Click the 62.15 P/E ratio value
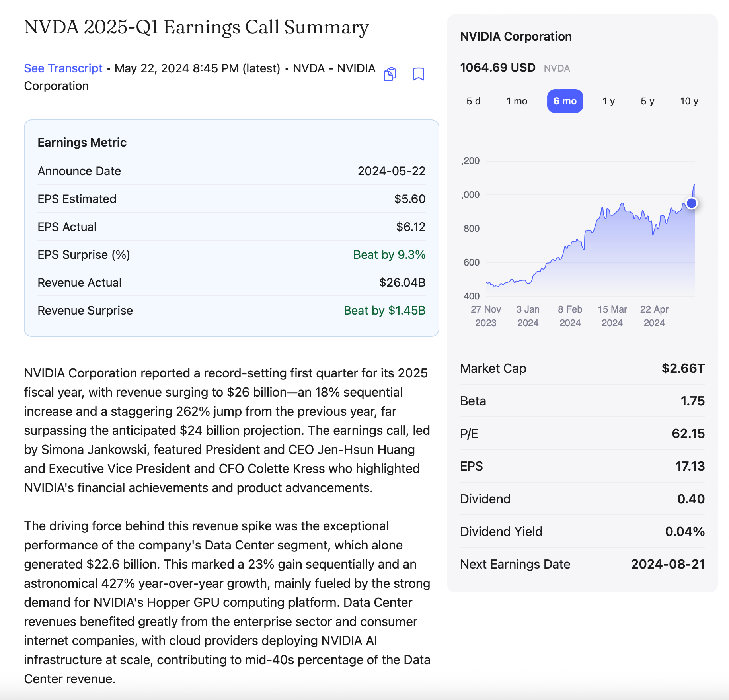This screenshot has height=700, width=729. 688,434
